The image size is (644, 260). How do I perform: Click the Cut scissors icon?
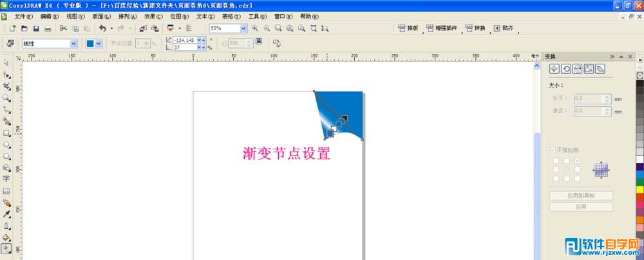pyautogui.click(x=63, y=28)
